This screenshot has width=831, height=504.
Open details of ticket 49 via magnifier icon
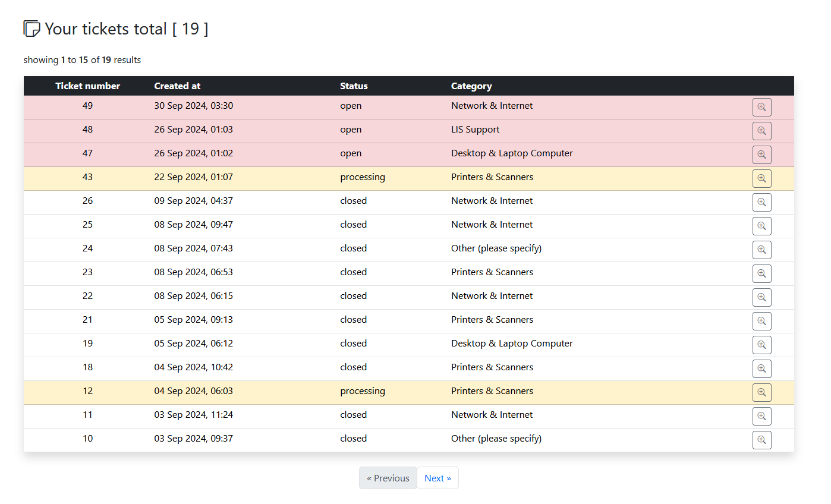point(761,107)
